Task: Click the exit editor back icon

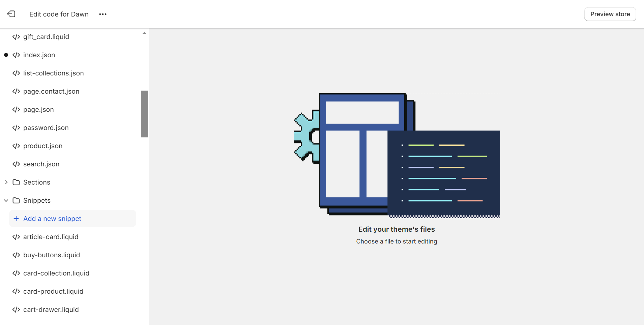Action: (x=11, y=14)
